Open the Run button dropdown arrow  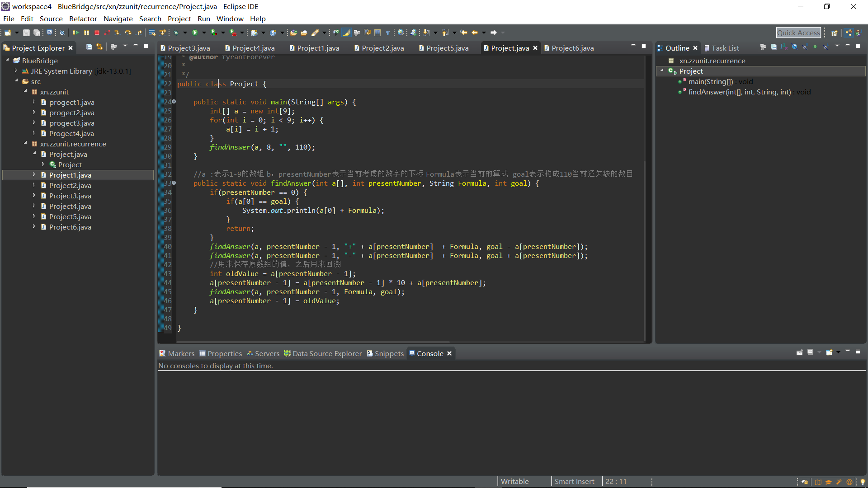(x=204, y=33)
